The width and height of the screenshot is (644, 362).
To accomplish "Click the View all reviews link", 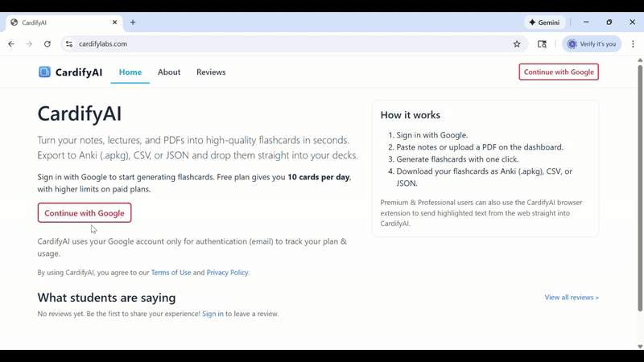I will (x=572, y=297).
